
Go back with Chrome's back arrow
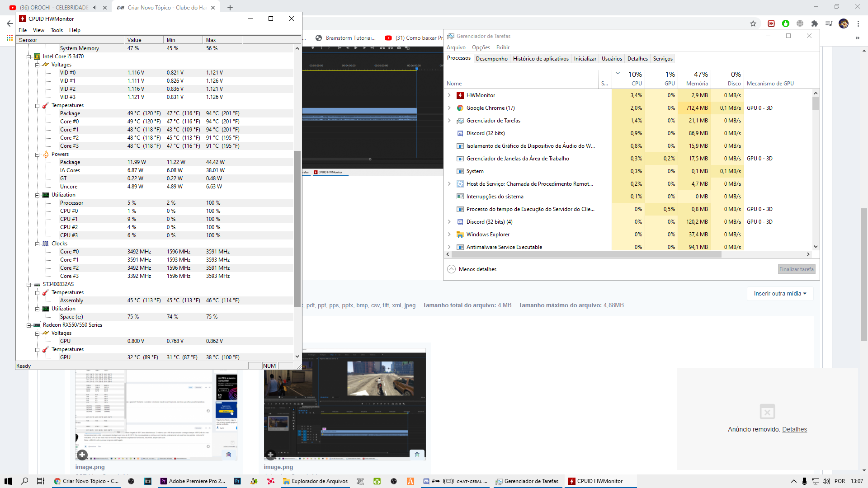(x=9, y=23)
